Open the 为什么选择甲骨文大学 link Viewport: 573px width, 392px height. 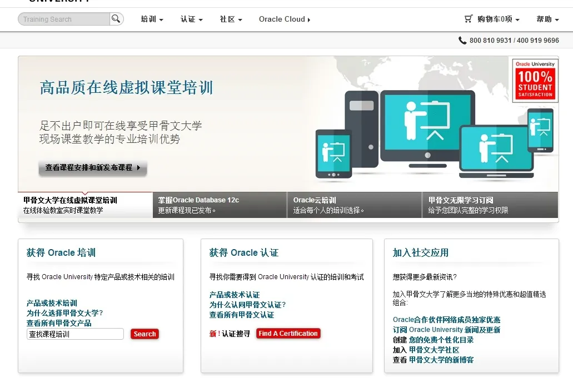pos(64,313)
